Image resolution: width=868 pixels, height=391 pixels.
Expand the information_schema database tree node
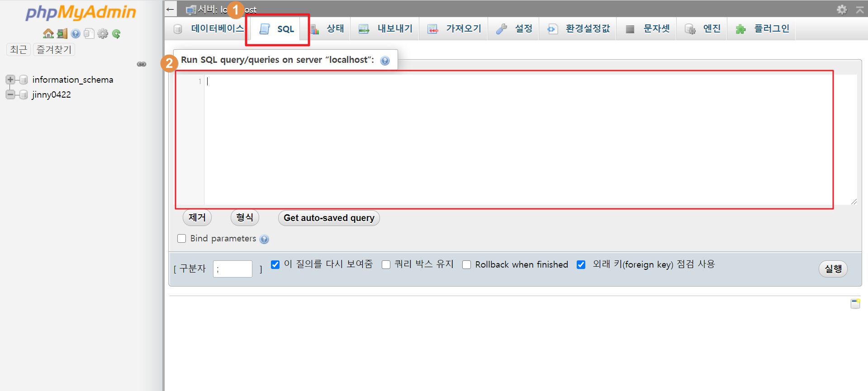(10, 80)
